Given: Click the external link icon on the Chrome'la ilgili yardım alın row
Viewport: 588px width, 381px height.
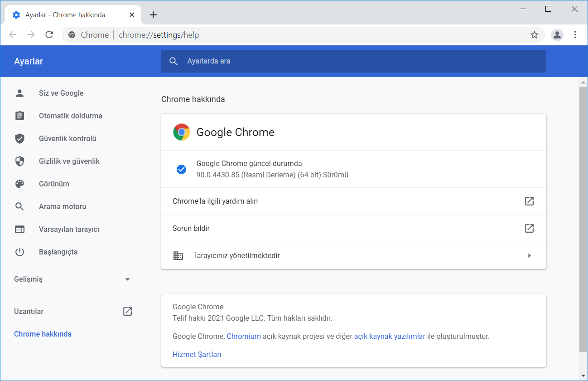Looking at the screenshot, I should pyautogui.click(x=529, y=201).
